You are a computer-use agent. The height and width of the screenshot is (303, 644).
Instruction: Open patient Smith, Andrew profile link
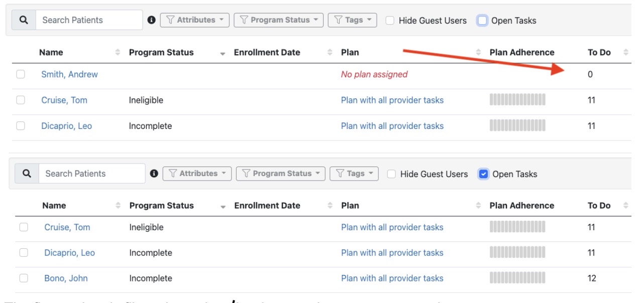[x=69, y=74]
